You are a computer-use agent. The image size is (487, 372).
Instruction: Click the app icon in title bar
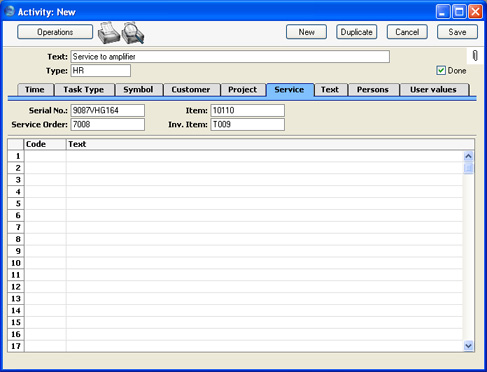click(x=9, y=11)
